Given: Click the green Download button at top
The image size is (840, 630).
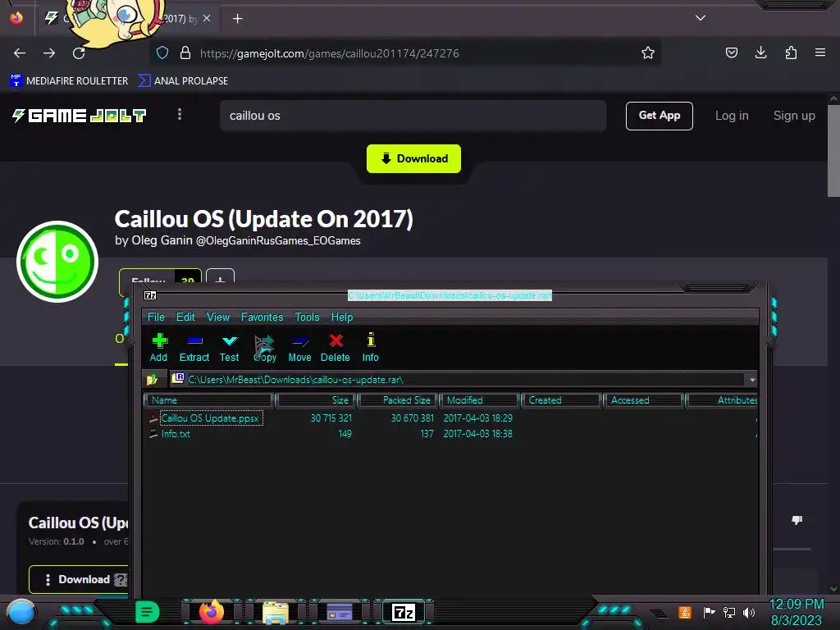Looking at the screenshot, I should (x=413, y=158).
